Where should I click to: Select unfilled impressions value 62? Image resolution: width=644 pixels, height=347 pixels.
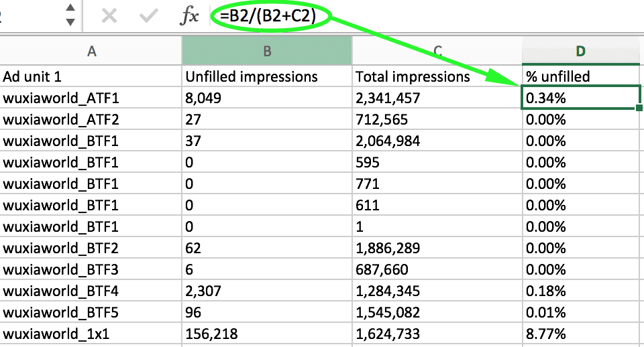(x=267, y=248)
